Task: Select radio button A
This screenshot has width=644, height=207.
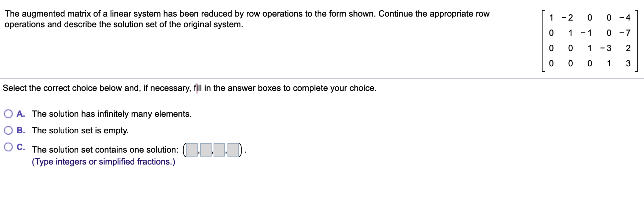Action: point(8,114)
